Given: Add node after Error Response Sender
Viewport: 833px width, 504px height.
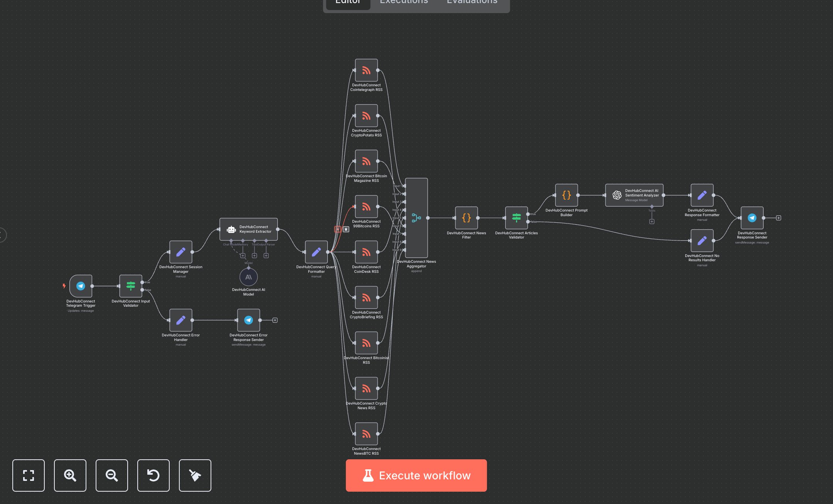Looking at the screenshot, I should click(x=275, y=320).
